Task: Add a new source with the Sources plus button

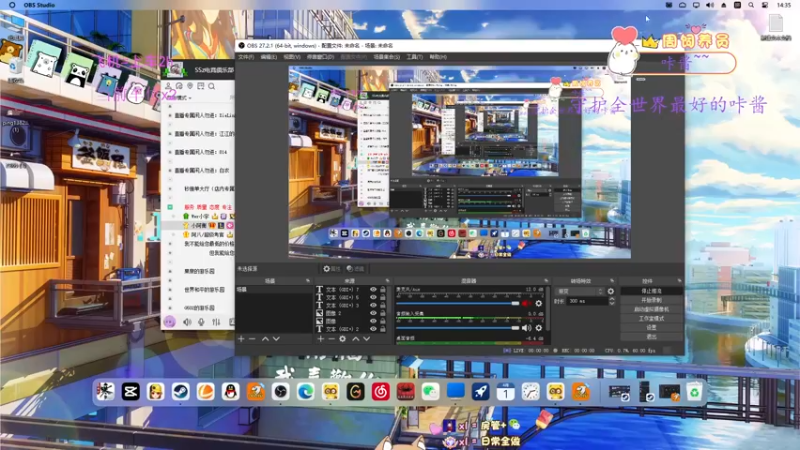Action: (320, 339)
